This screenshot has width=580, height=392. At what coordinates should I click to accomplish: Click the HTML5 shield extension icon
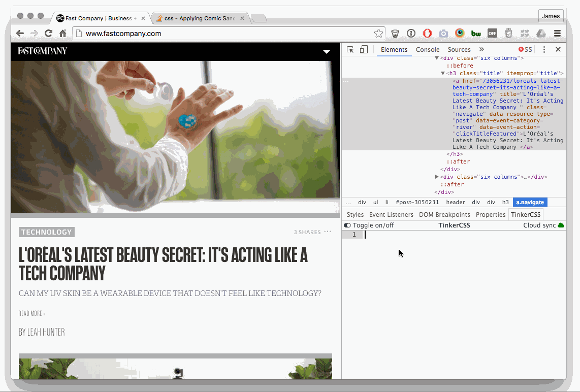tap(508, 34)
